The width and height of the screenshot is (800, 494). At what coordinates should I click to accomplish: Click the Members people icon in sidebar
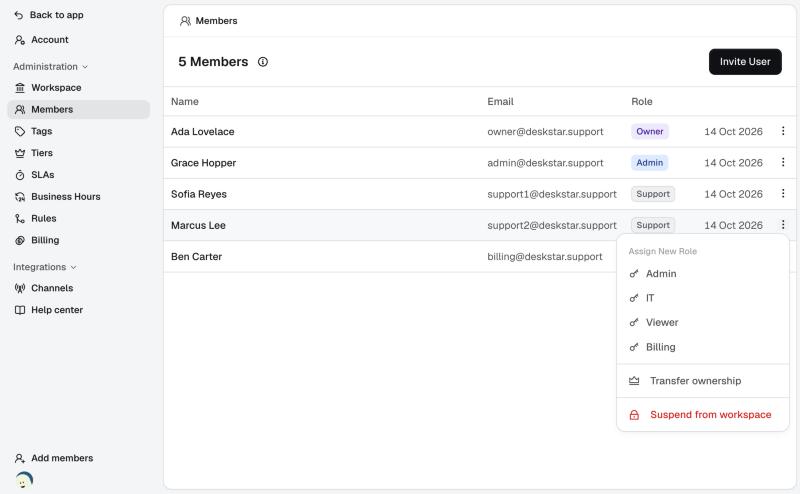pos(20,110)
